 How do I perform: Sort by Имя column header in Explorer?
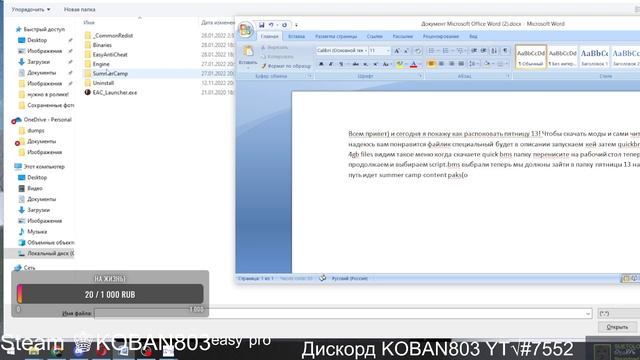pyautogui.click(x=89, y=23)
